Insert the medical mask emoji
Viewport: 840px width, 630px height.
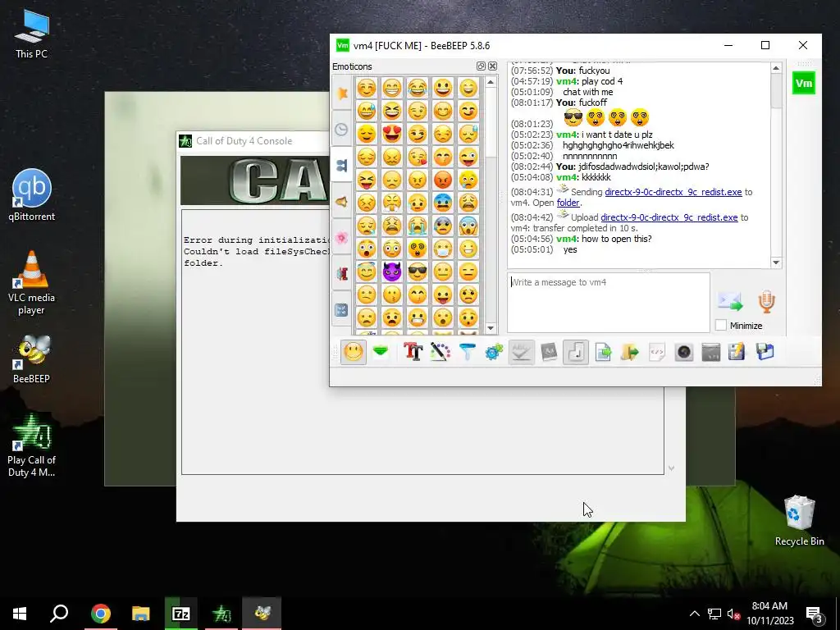pos(443,249)
